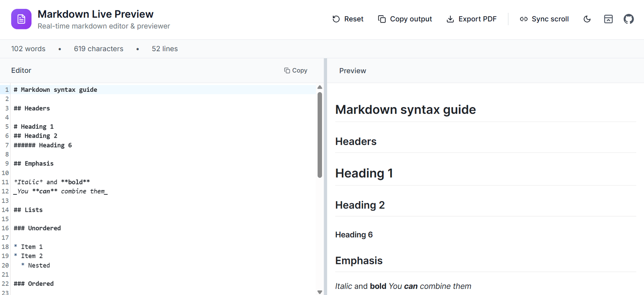644x295 pixels.
Task: Click editor line '###### Heading 6'
Action: (43, 145)
